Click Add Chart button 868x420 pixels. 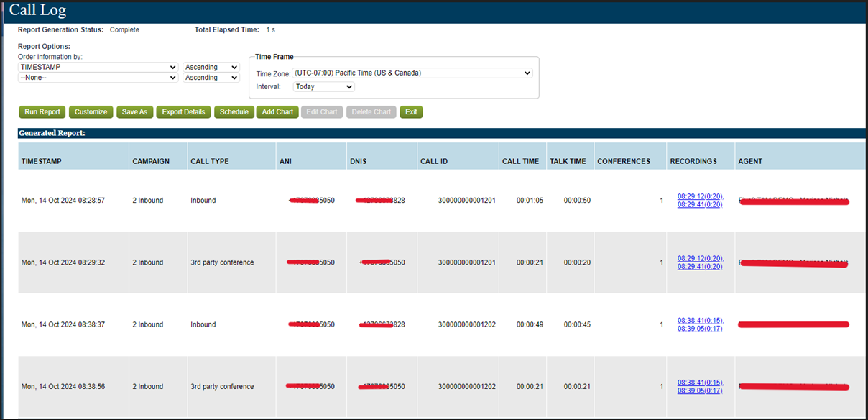(277, 112)
